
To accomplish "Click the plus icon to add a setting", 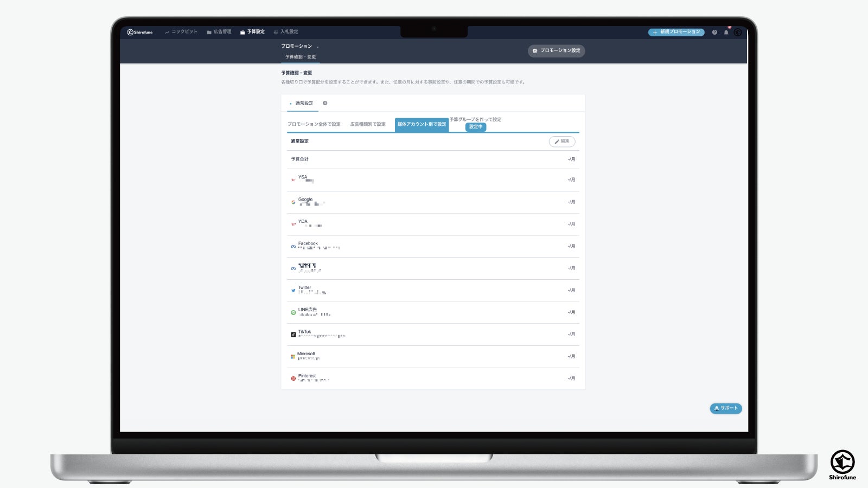I will point(325,103).
